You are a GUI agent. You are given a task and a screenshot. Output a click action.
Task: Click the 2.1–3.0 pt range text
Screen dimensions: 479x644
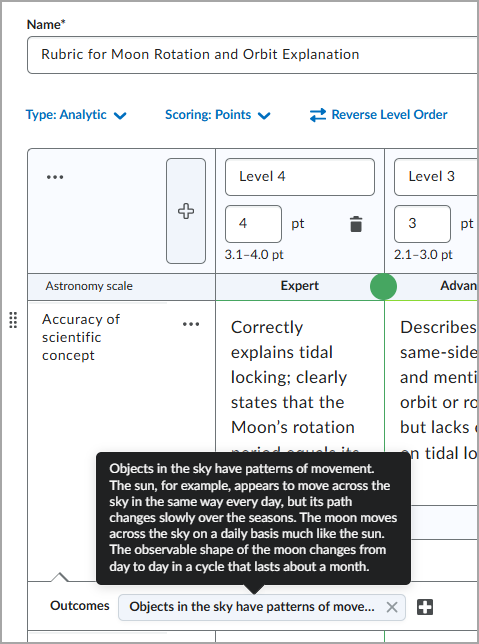(423, 255)
